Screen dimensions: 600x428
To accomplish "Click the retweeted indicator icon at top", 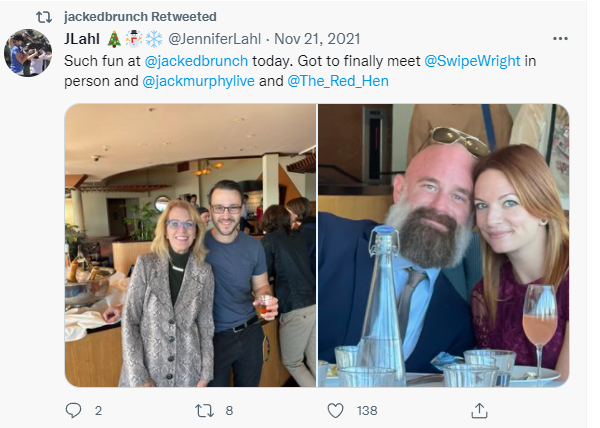I will click(x=44, y=17).
